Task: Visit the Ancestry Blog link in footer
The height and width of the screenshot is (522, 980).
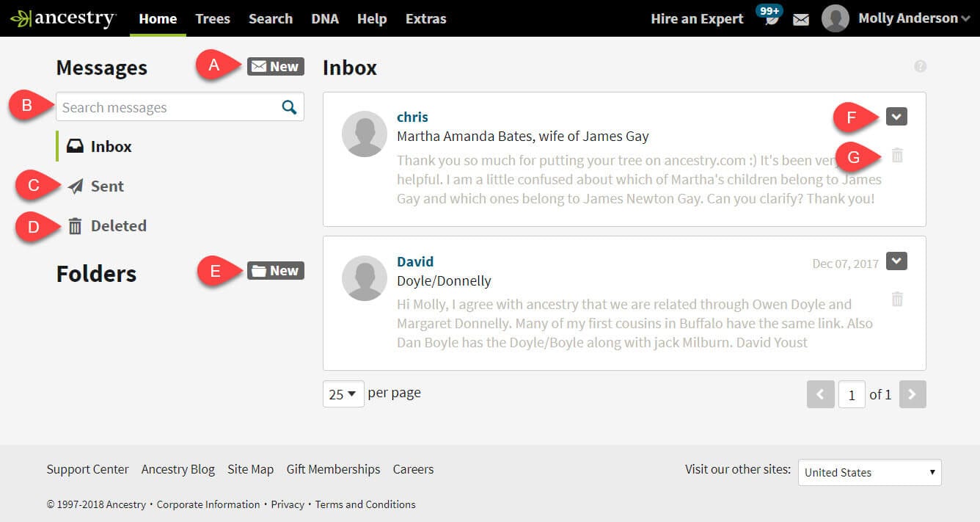Action: [178, 469]
